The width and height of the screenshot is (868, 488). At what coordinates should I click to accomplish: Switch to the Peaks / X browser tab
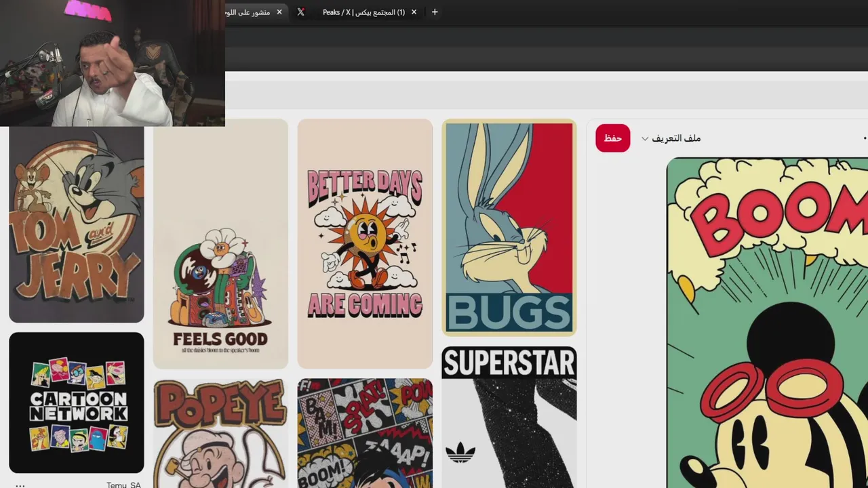(x=363, y=12)
